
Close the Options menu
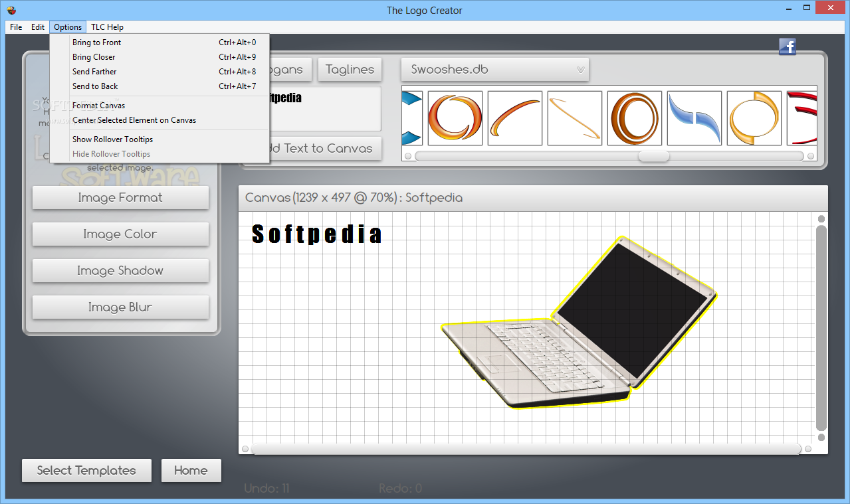pyautogui.click(x=68, y=27)
